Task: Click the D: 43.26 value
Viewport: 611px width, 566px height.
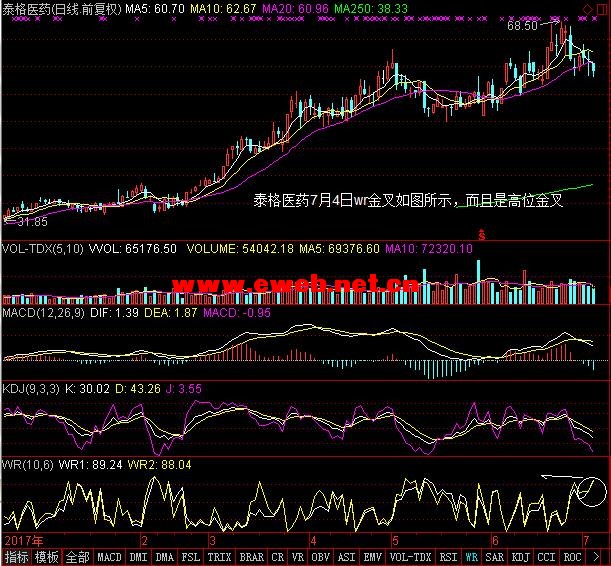Action: click(138, 389)
